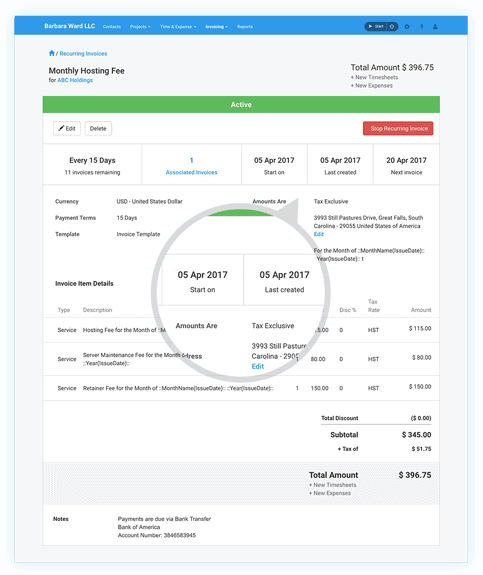Click the Invoice Item Details heading

(84, 283)
